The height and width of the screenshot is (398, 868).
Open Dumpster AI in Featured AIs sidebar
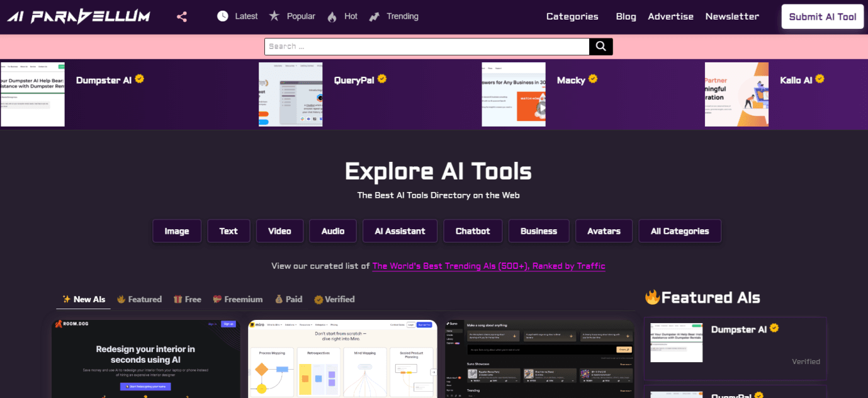(739, 329)
